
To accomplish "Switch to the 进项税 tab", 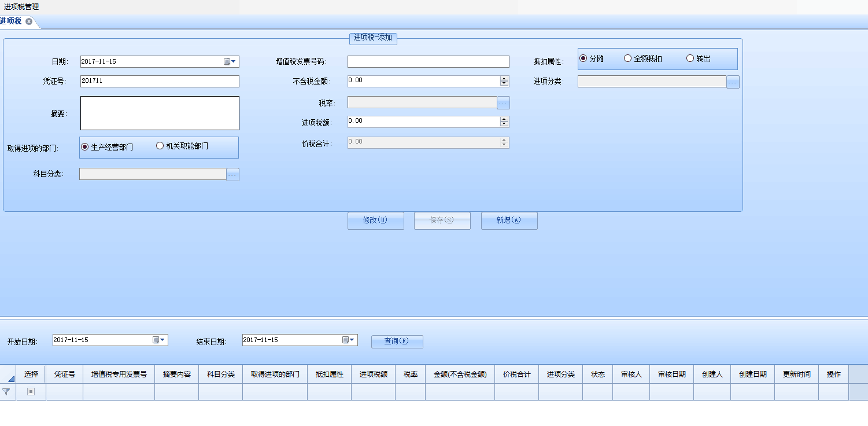I will [x=11, y=21].
